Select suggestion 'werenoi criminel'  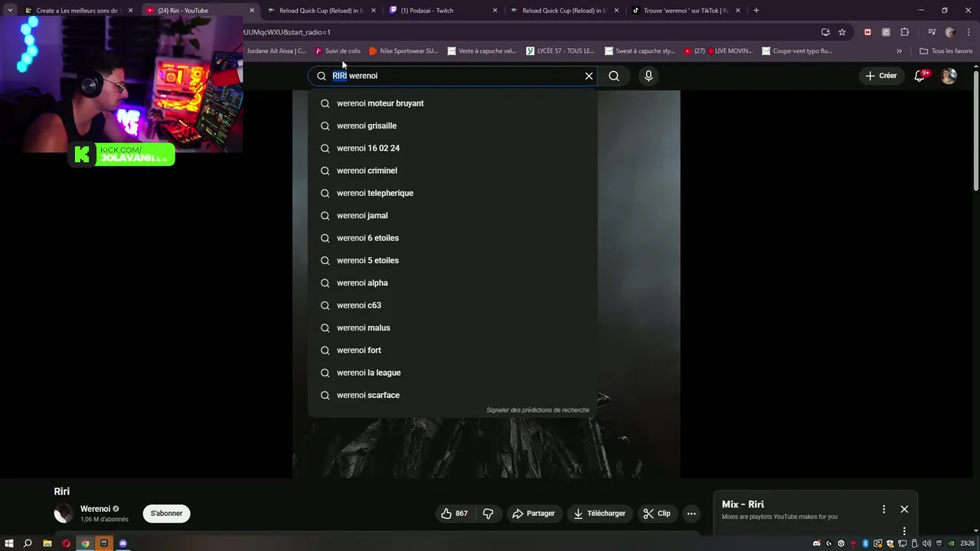pyautogui.click(x=452, y=171)
